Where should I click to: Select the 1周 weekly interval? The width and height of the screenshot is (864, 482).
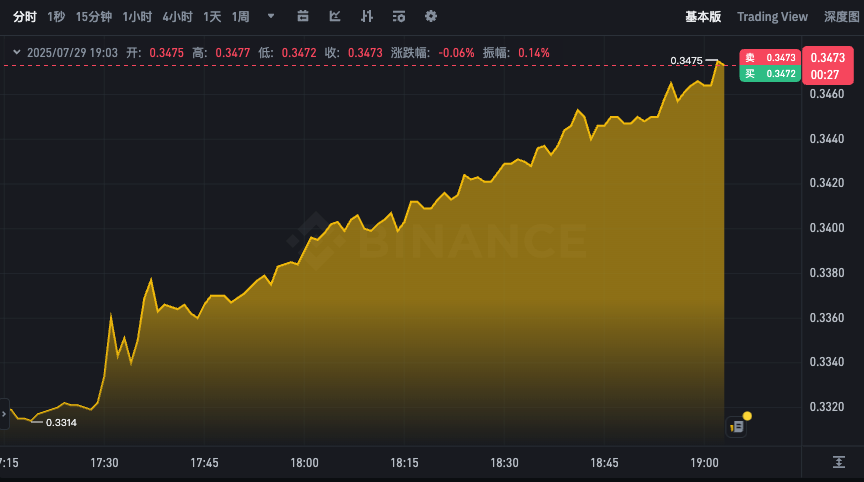pyautogui.click(x=240, y=16)
